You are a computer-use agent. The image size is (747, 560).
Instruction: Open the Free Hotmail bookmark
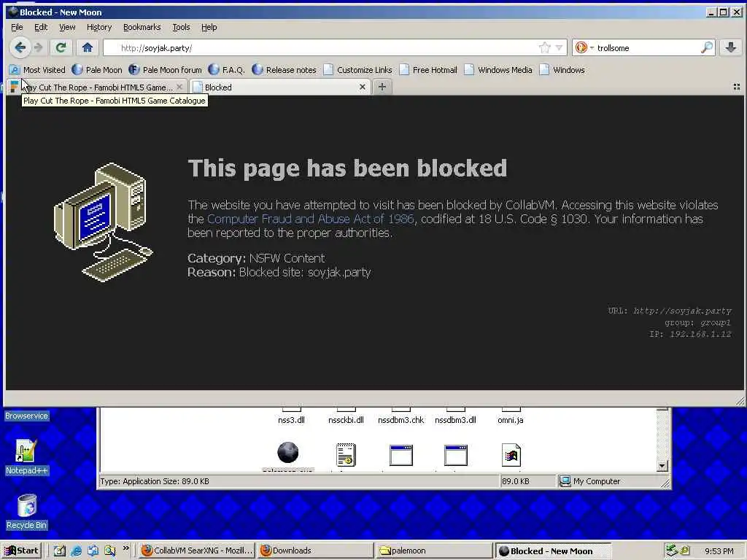tap(428, 70)
